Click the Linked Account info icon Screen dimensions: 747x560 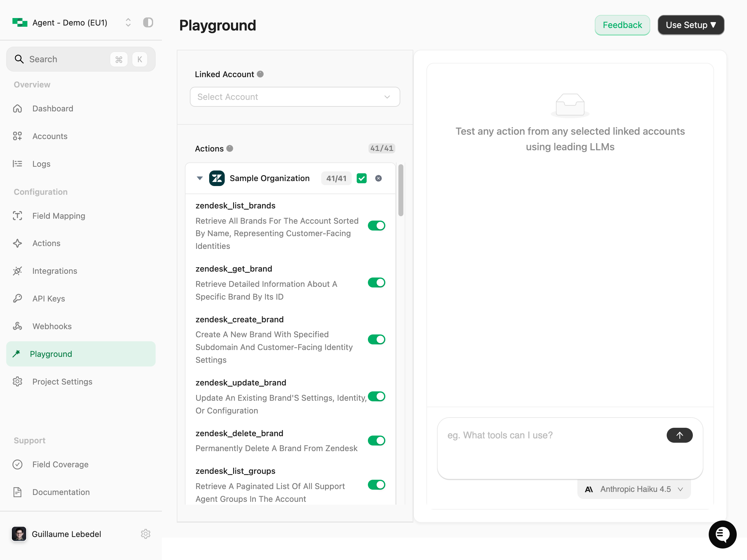260,74
